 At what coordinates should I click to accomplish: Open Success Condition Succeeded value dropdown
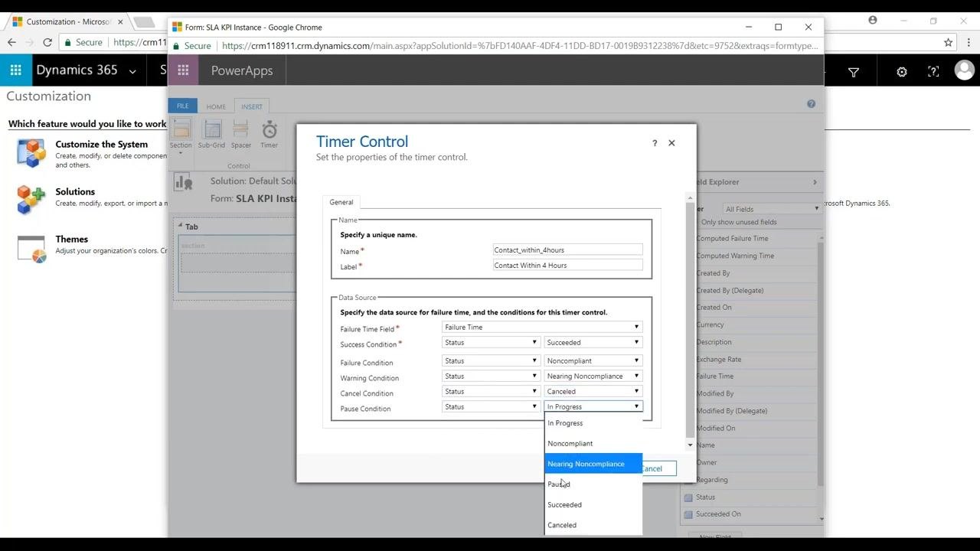tap(593, 342)
